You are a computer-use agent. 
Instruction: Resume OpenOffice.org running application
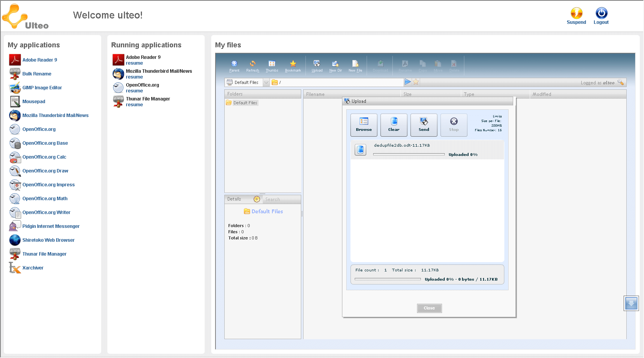(134, 91)
